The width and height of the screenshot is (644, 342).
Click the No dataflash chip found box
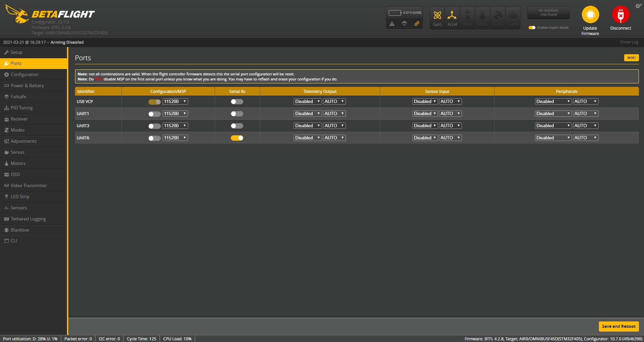point(548,13)
